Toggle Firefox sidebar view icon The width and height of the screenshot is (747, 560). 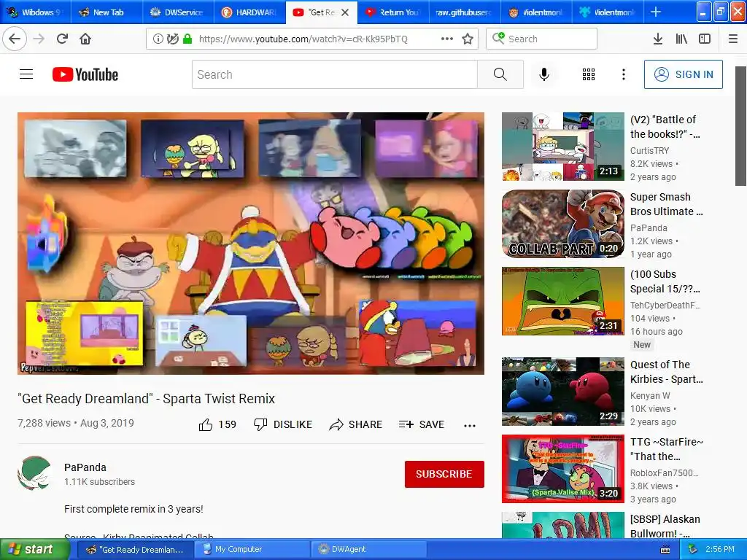pos(705,39)
